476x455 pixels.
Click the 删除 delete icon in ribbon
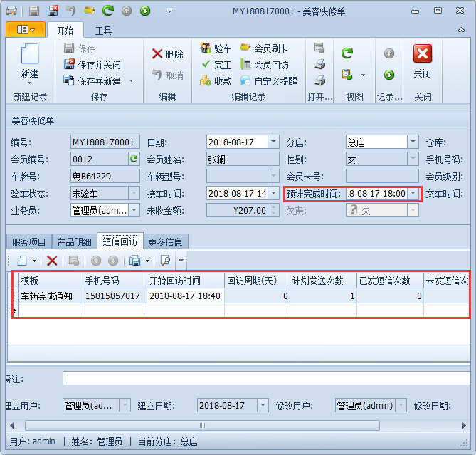coord(167,54)
